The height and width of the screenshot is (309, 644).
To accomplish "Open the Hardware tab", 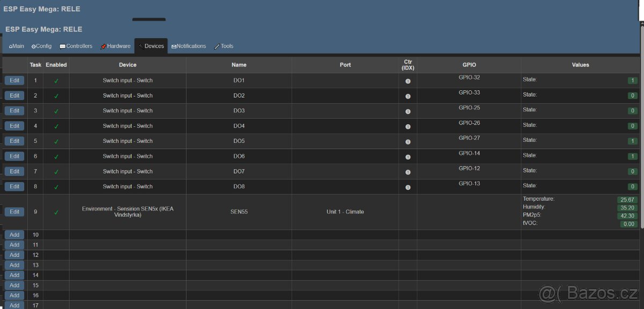I will pyautogui.click(x=115, y=46).
